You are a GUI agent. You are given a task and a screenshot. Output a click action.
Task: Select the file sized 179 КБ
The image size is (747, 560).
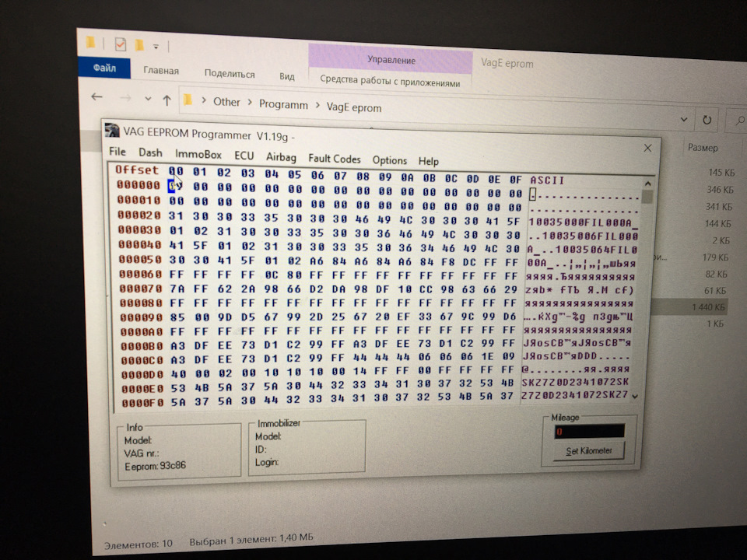[x=714, y=257]
